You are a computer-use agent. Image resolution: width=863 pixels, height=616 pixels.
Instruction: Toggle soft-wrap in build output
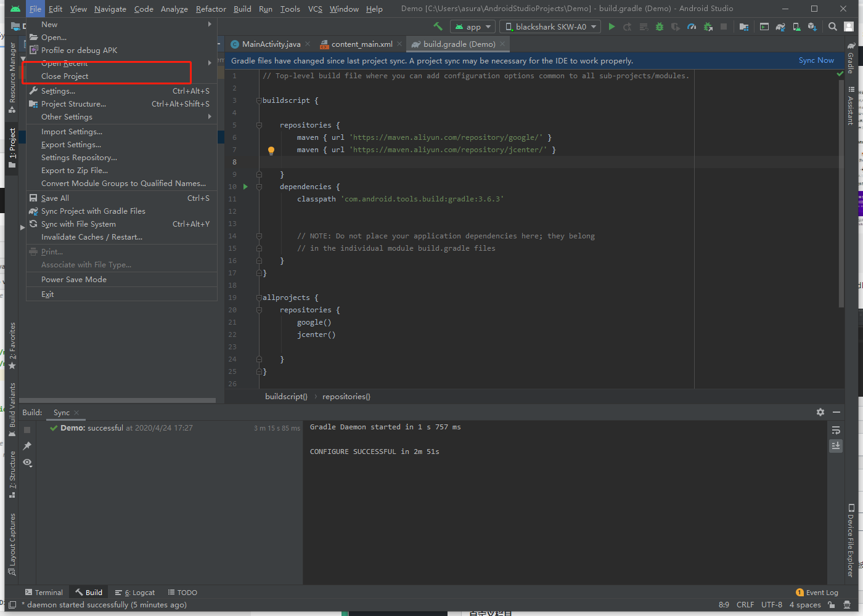click(x=836, y=430)
